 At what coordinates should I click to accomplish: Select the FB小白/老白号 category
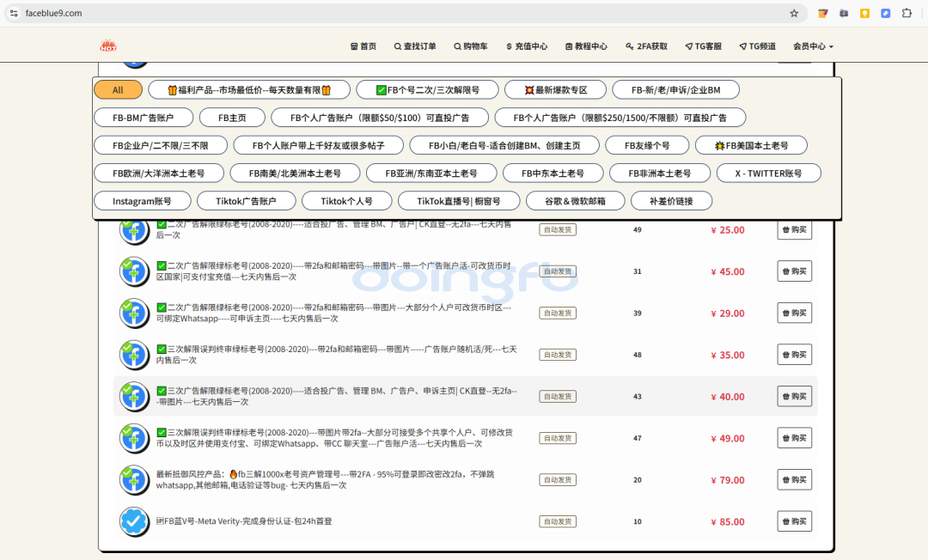coord(504,145)
